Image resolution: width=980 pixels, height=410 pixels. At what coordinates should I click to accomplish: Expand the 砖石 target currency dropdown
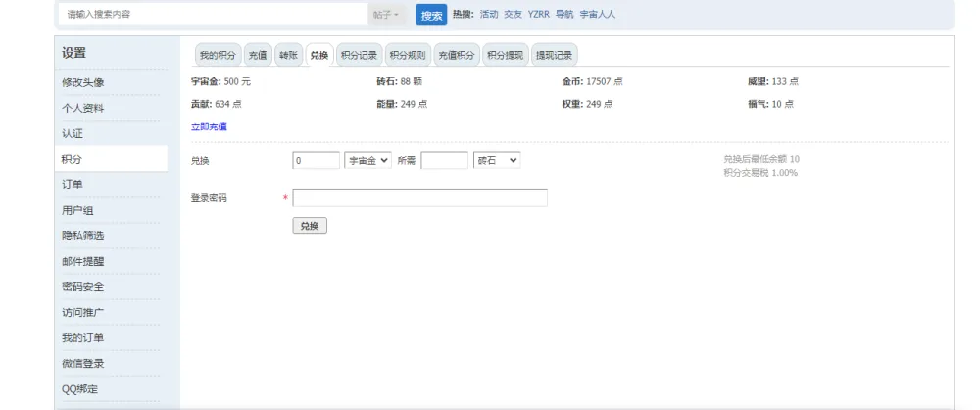coord(496,160)
